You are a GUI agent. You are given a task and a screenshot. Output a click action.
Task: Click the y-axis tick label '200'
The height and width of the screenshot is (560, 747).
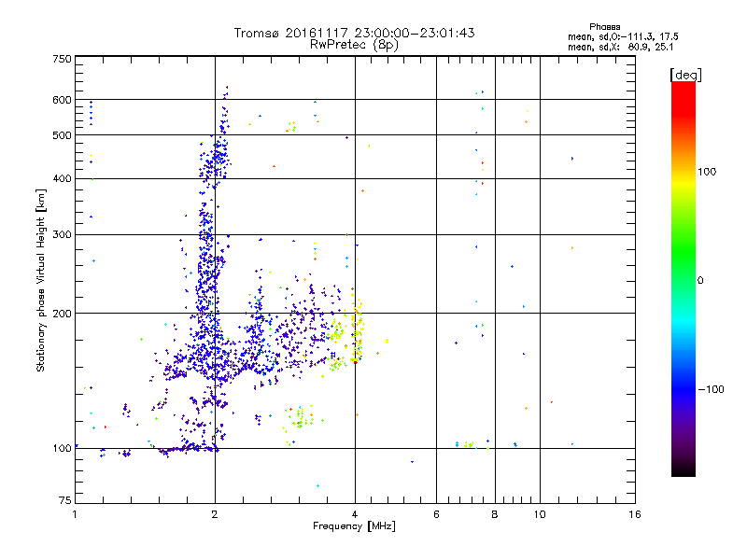pyautogui.click(x=62, y=314)
